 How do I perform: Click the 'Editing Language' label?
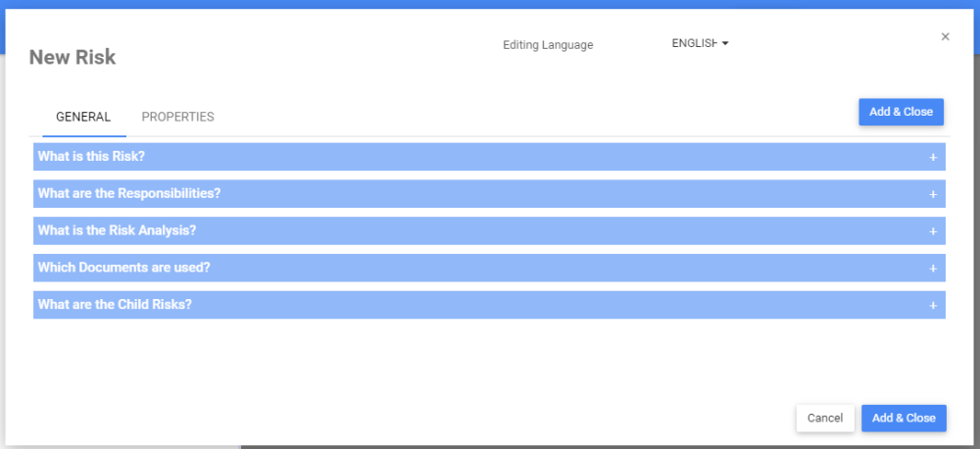(548, 44)
